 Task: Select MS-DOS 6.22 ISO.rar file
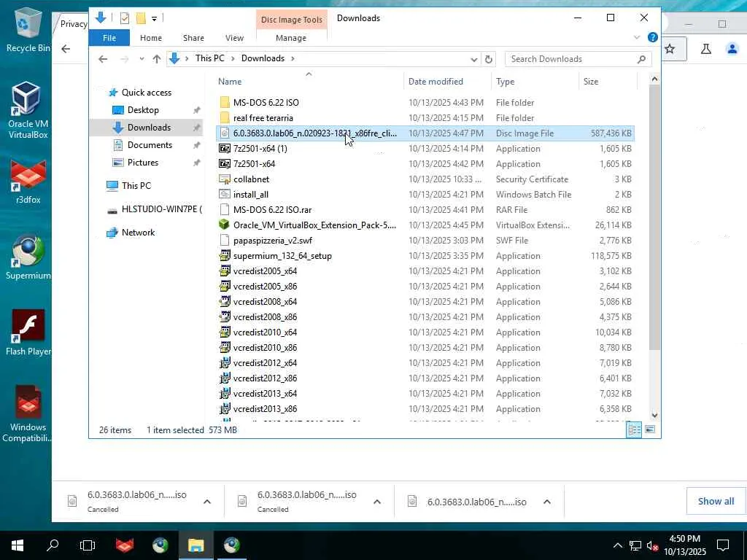point(425,209)
